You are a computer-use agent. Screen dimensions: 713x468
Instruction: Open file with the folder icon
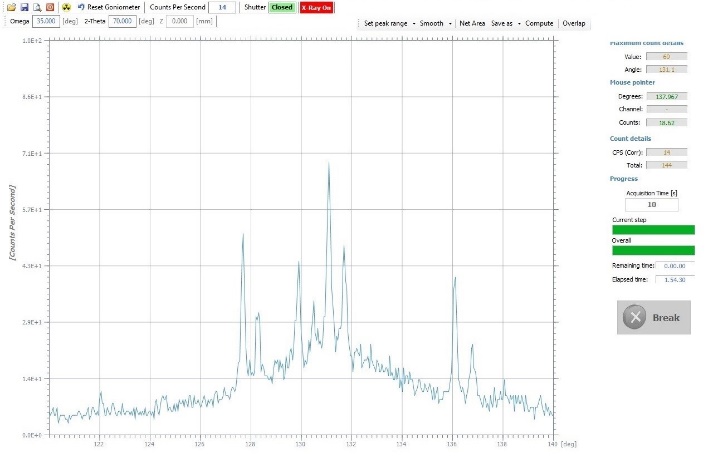coord(11,7)
